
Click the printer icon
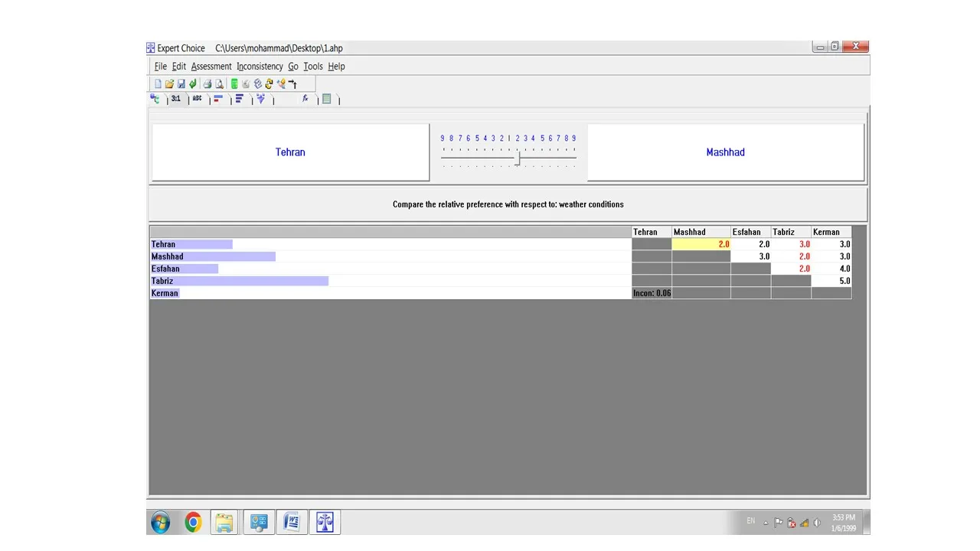(207, 84)
